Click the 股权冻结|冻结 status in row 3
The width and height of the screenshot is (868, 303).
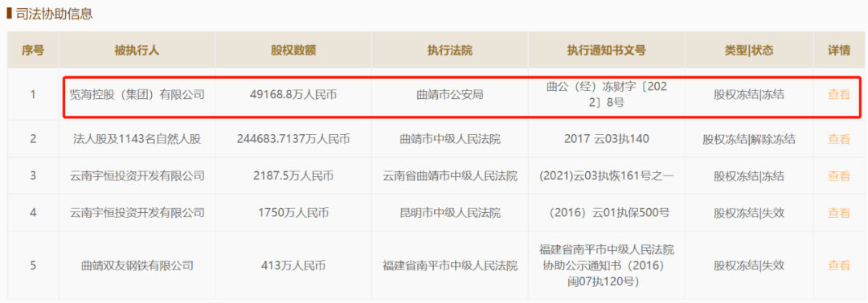click(749, 177)
